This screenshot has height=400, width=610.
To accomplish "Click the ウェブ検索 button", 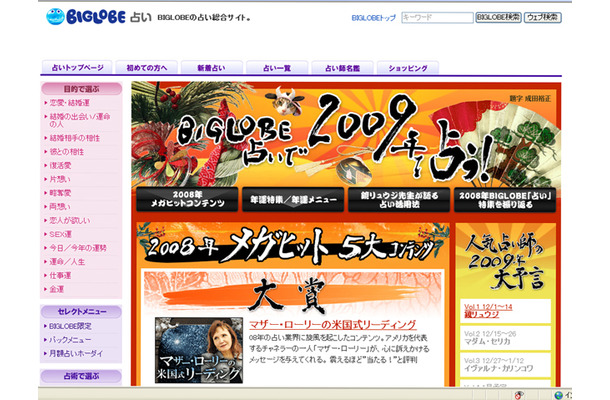I will [543, 18].
